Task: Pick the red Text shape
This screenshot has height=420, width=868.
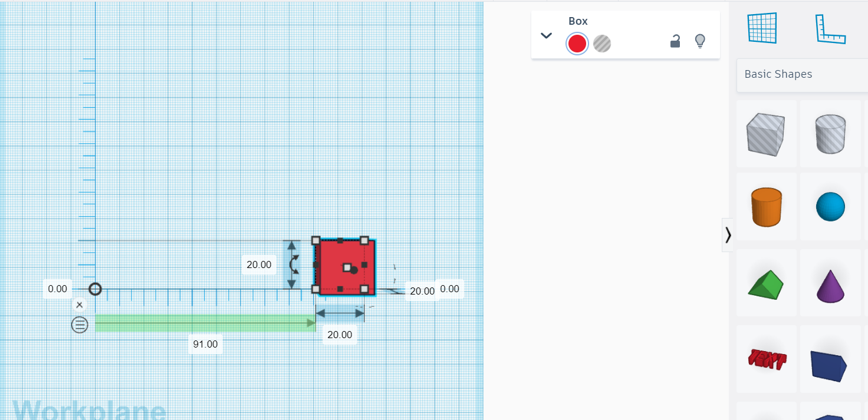Action: pyautogui.click(x=767, y=359)
